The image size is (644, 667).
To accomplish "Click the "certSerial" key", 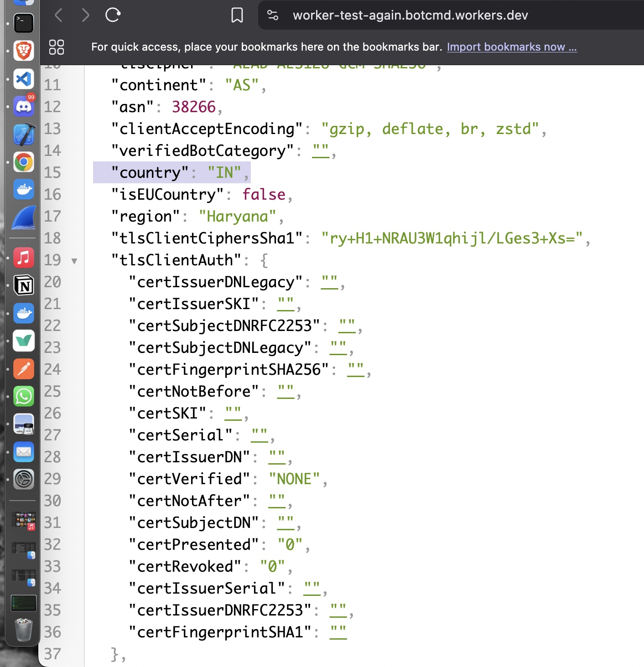I will tap(181, 435).
